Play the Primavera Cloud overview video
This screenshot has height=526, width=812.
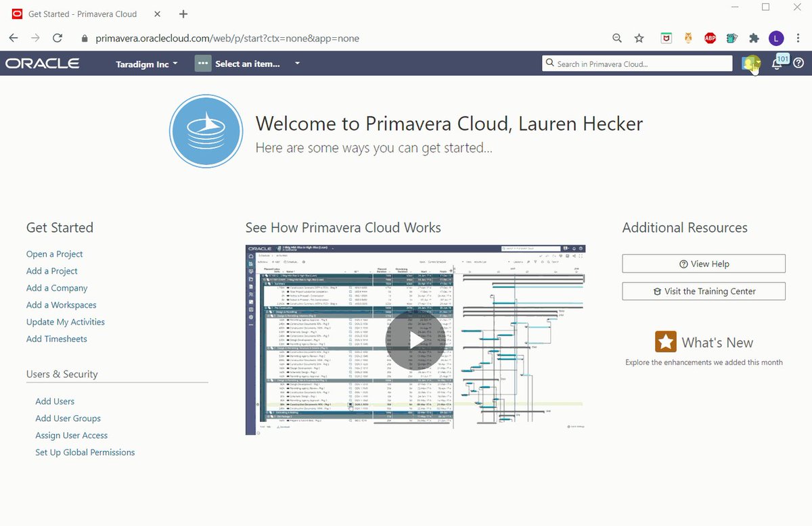pyautogui.click(x=415, y=340)
